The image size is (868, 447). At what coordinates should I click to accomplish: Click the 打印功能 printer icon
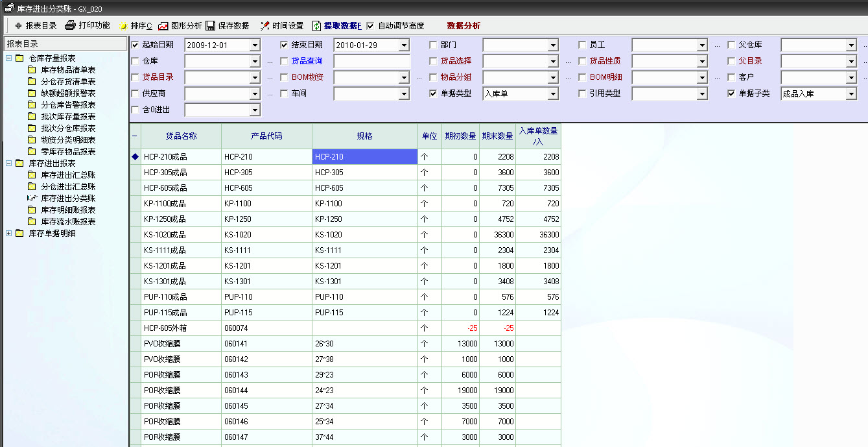pos(70,26)
